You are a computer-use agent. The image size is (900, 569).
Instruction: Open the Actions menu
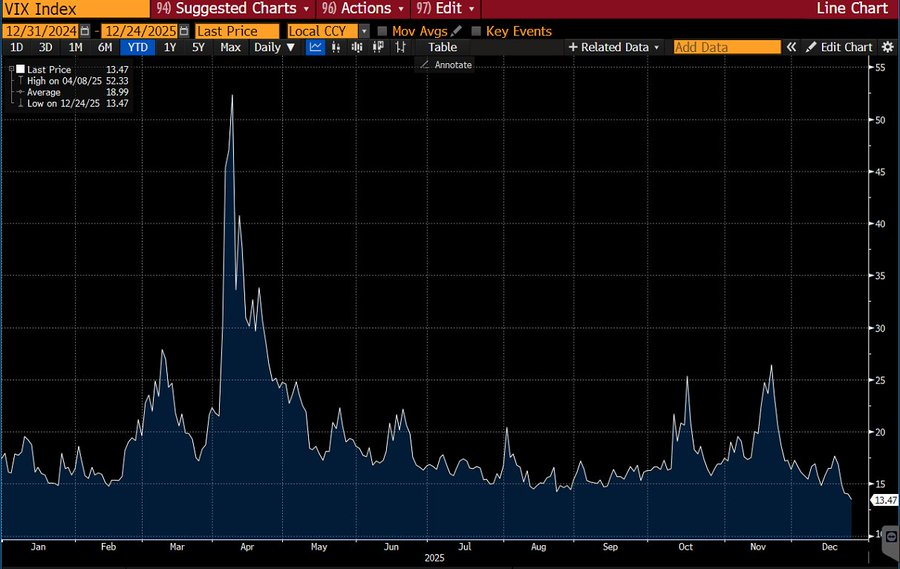(x=358, y=8)
